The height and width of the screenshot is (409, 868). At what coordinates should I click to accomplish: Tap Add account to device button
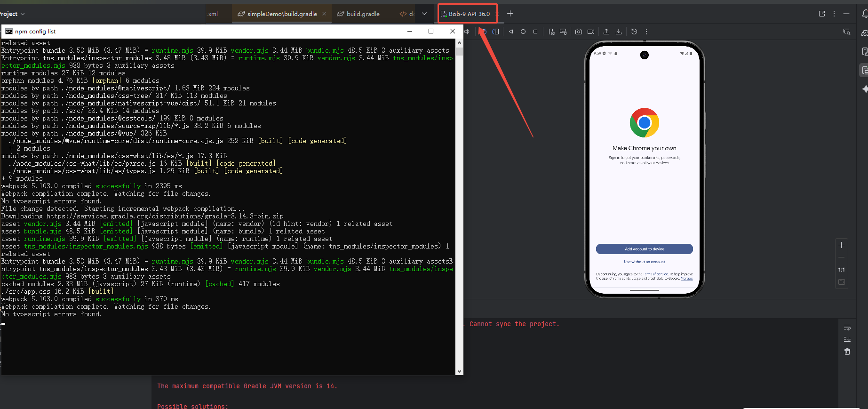pos(644,249)
